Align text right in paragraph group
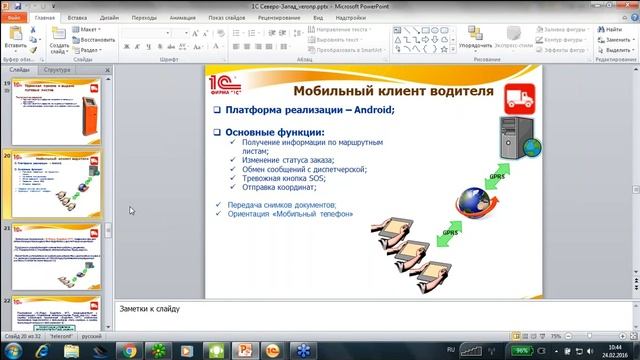Image resolution: width=640 pixels, height=360 pixels. click(258, 47)
